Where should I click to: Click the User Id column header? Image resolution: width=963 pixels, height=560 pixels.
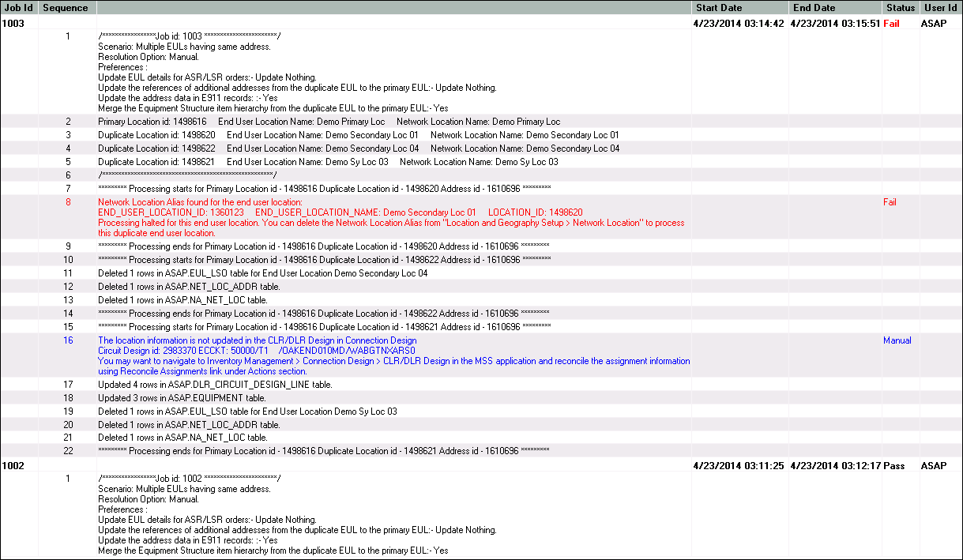(940, 7)
